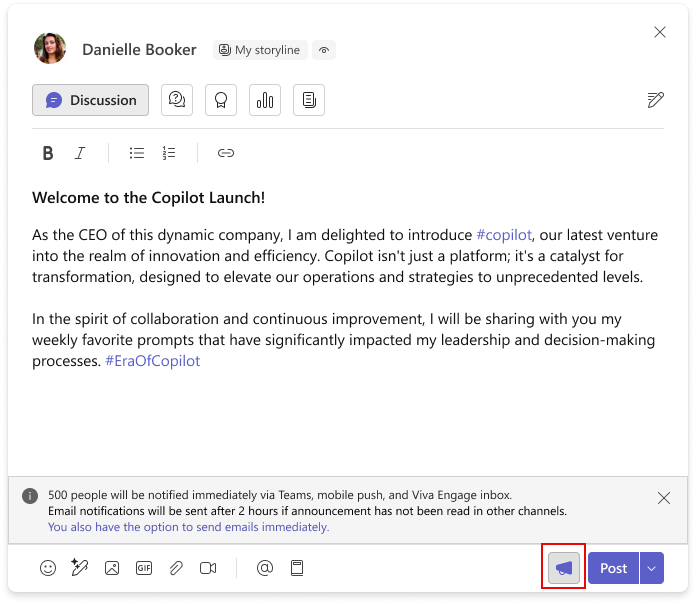Choose the Article post type icon

tap(309, 100)
